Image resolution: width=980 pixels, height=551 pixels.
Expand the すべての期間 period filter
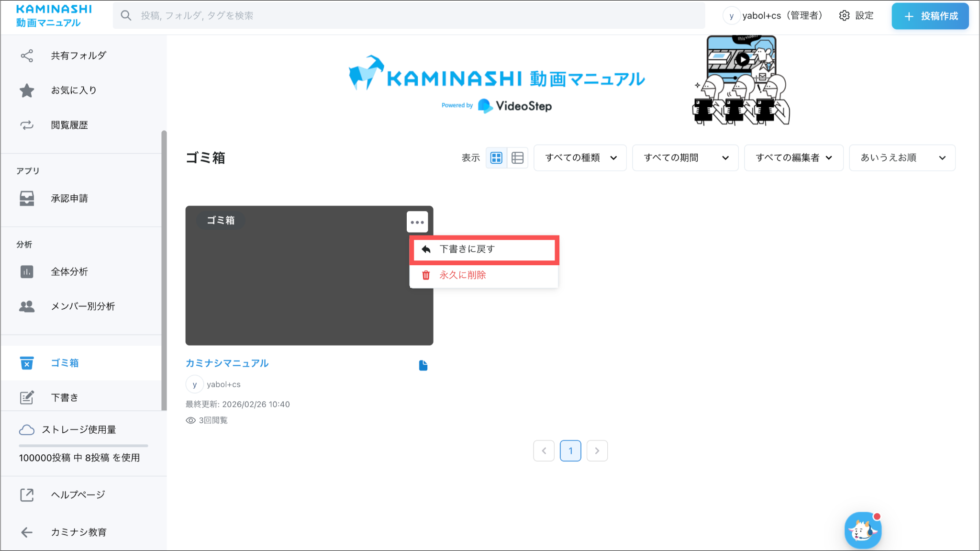pyautogui.click(x=685, y=158)
